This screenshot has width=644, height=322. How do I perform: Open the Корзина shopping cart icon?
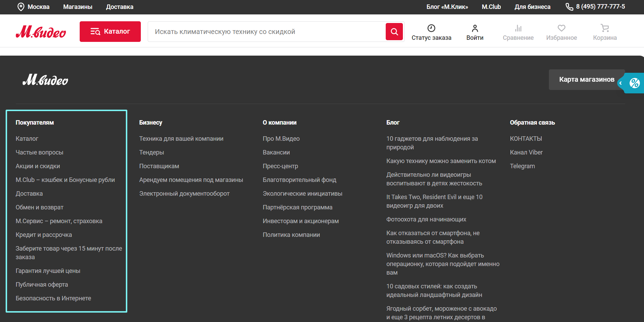pos(605,28)
